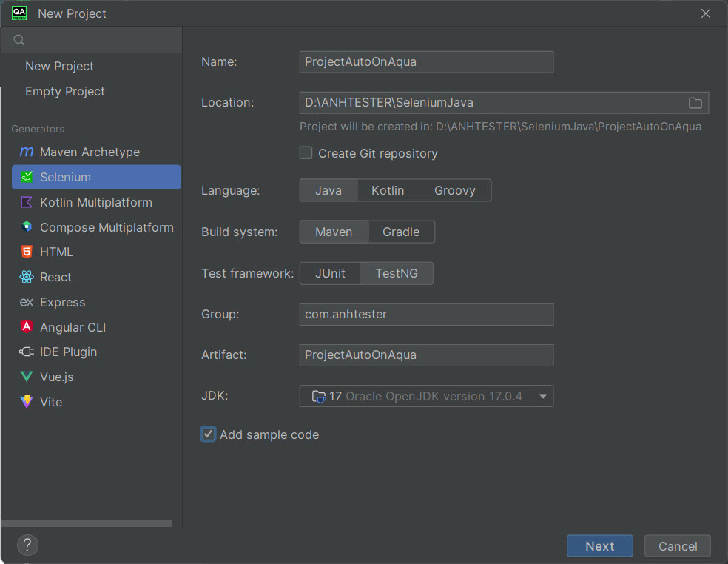Uncheck Add sample code checkbox
The image size is (728, 564).
(x=208, y=434)
